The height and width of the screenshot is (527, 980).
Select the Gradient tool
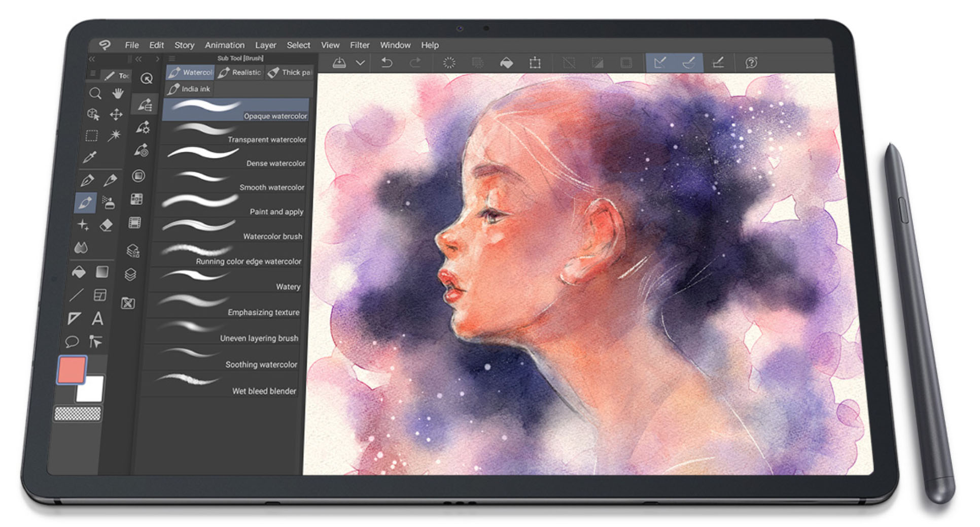pos(102,272)
